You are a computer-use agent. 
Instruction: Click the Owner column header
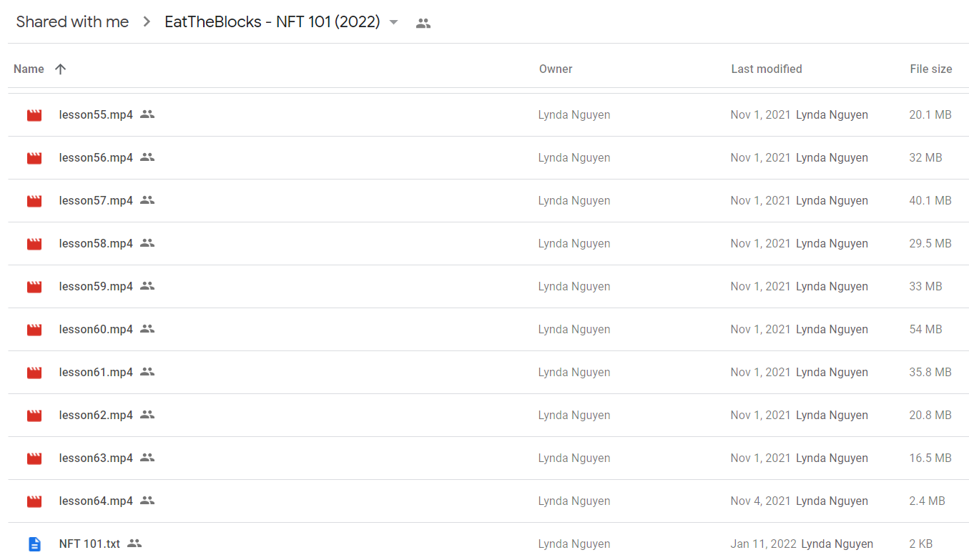tap(556, 69)
